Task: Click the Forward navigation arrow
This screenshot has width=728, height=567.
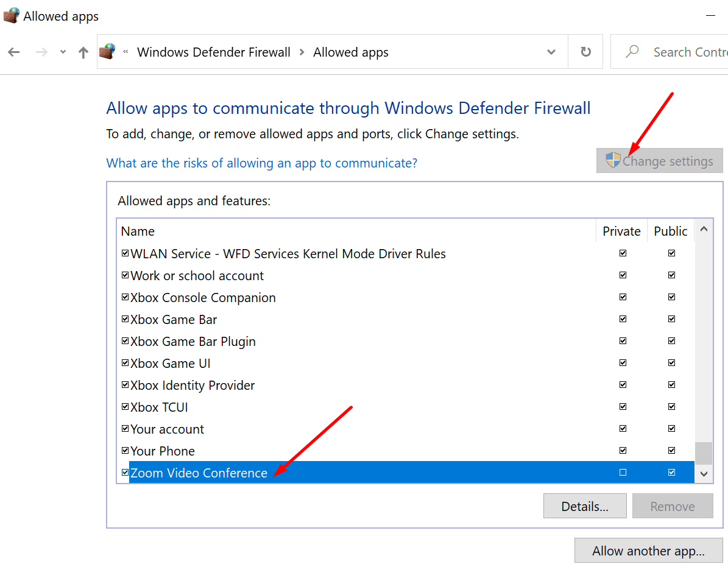Action: (x=41, y=52)
